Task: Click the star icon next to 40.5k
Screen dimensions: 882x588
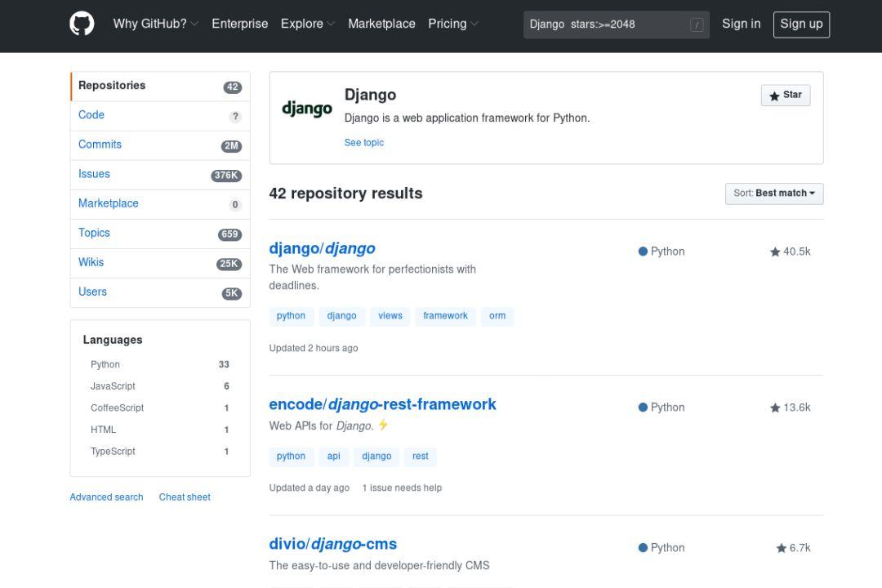Action: [x=775, y=252]
